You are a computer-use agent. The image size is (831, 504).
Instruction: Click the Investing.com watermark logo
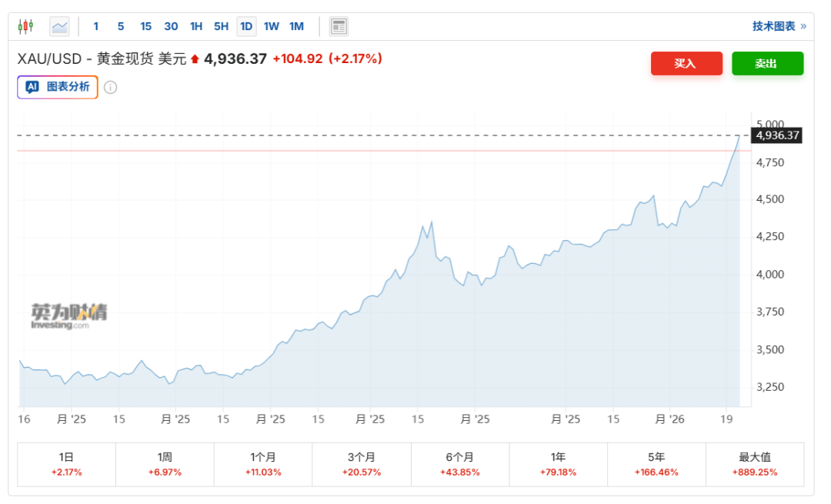click(x=68, y=316)
